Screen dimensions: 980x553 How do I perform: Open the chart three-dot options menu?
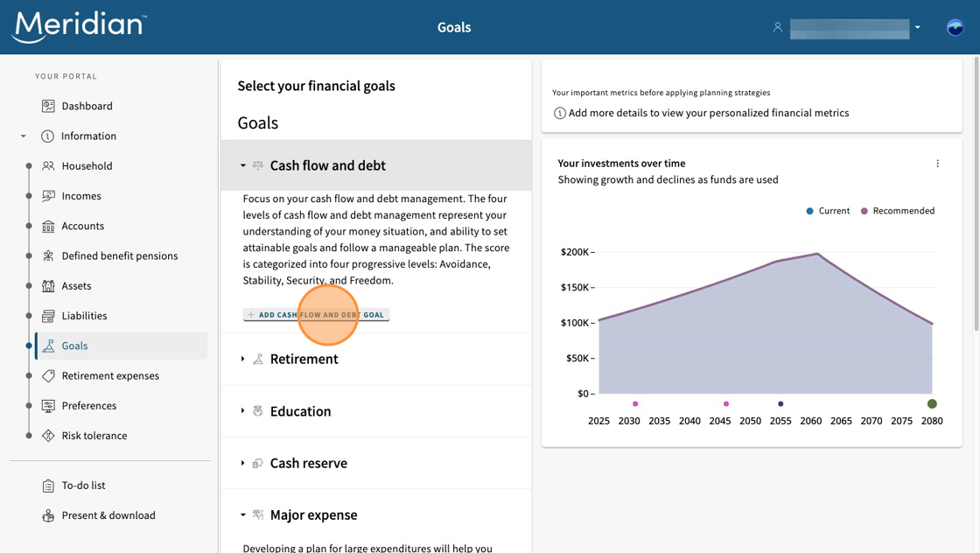pos(937,164)
